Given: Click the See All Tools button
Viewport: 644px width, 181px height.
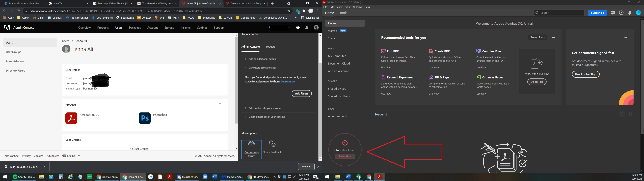Looking at the screenshot, I should pyautogui.click(x=537, y=38).
